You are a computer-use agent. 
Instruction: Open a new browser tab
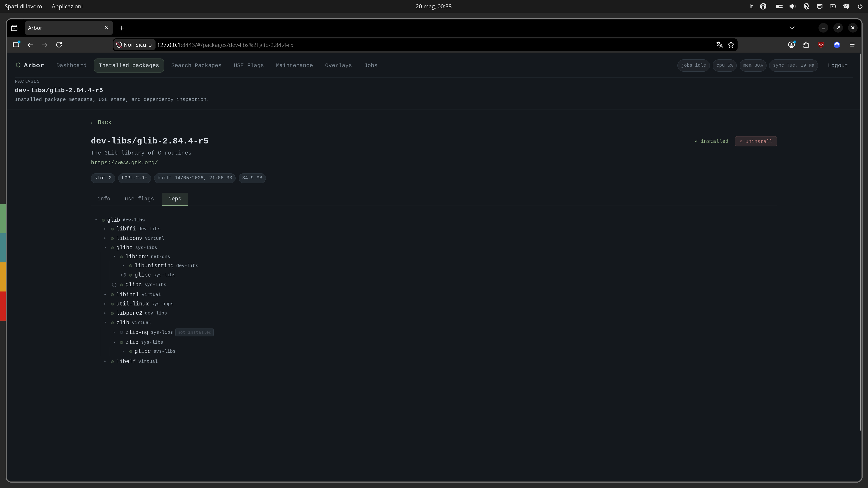[122, 28]
